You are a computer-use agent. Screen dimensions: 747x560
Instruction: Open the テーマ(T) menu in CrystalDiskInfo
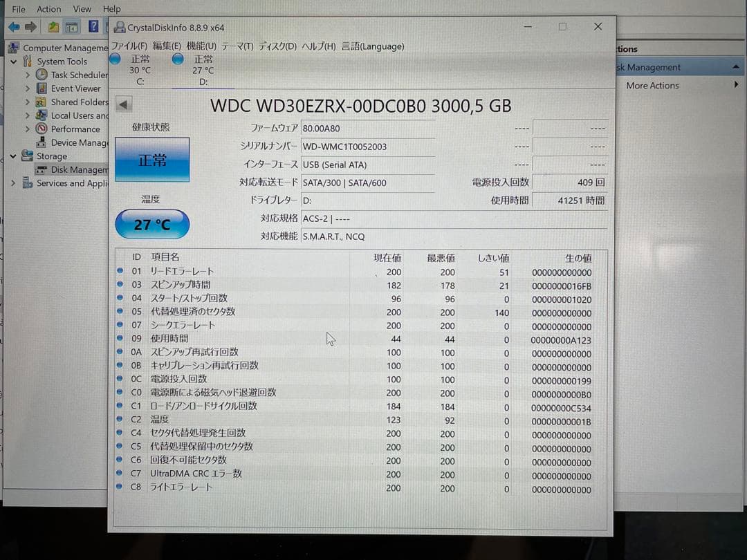click(238, 46)
